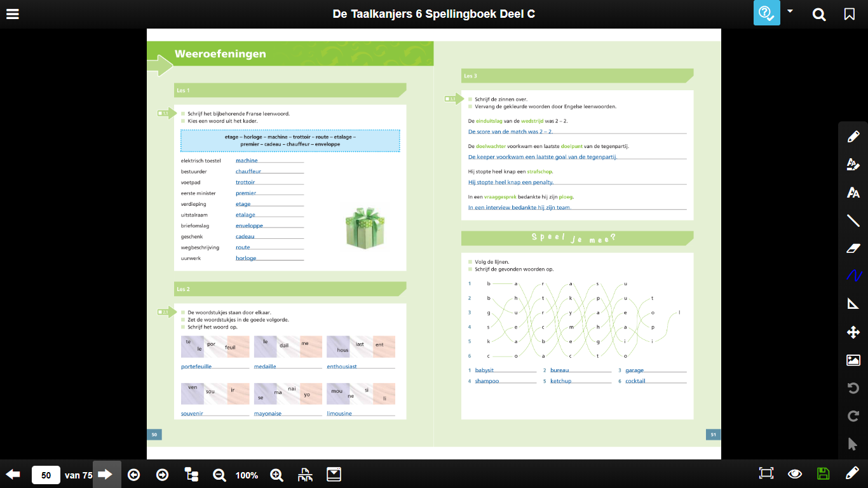The height and width of the screenshot is (488, 868).
Task: Undo the last annotation
Action: point(853,388)
